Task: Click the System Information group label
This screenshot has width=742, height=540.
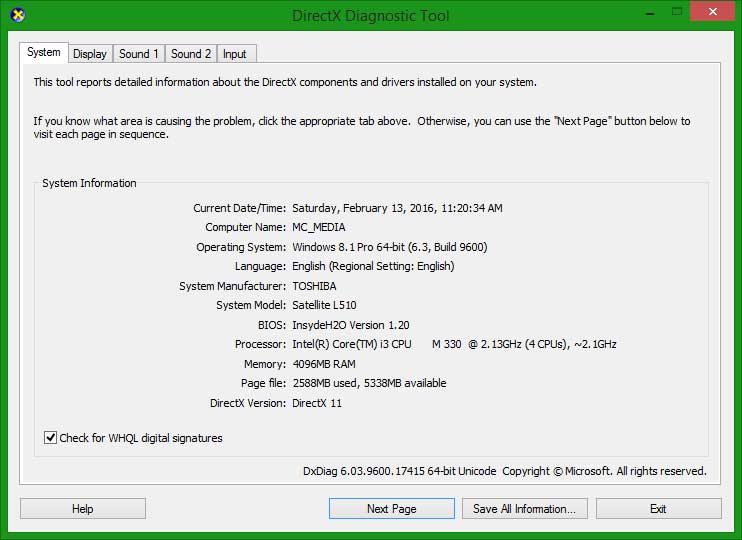Action: pyautogui.click(x=89, y=183)
